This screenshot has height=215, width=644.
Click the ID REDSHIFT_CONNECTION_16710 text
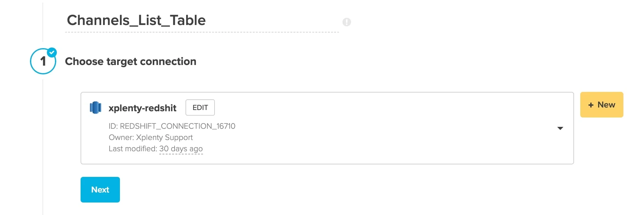pyautogui.click(x=172, y=126)
